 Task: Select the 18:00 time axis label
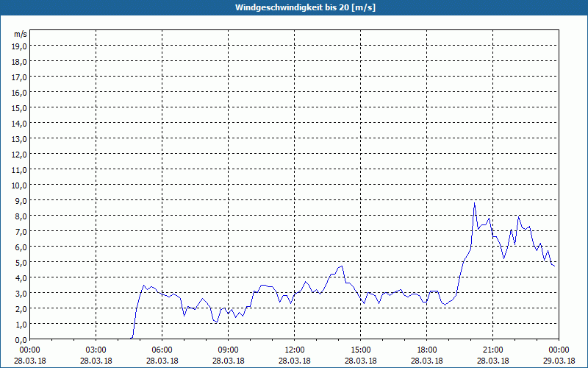427,350
